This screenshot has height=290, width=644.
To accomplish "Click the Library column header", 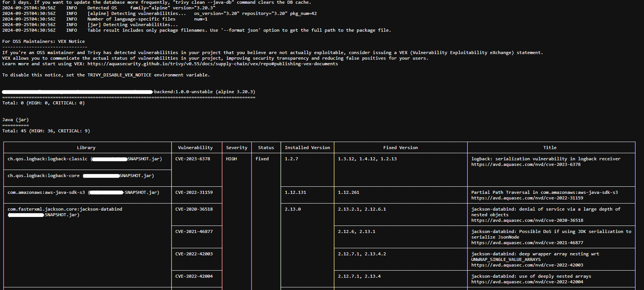I will [86, 148].
